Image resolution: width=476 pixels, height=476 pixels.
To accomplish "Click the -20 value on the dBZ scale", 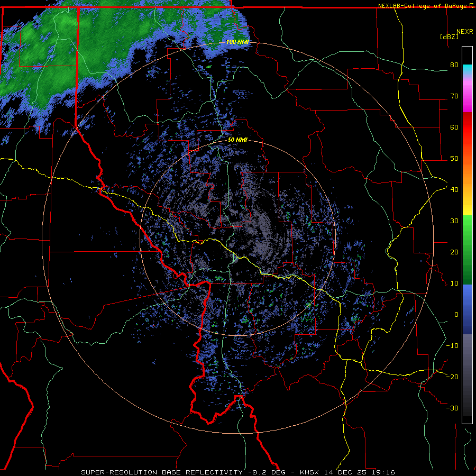I will (452, 377).
